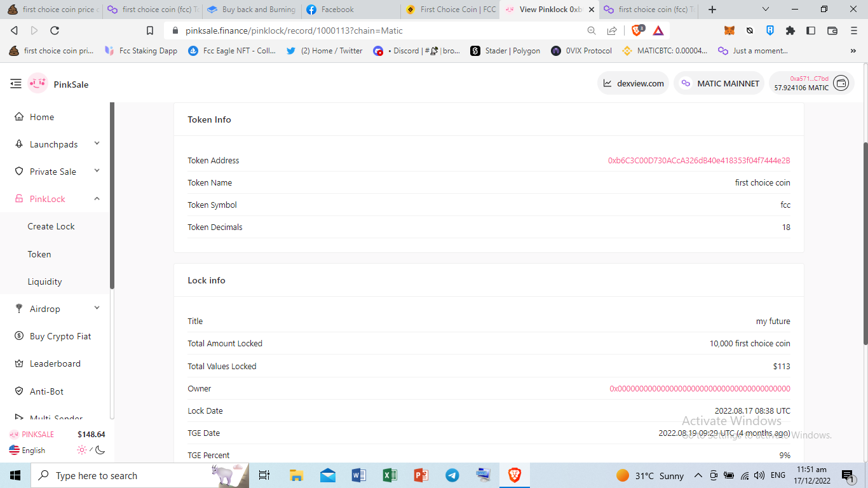Click the Brave Shields lion icon in address bar

[x=637, y=30]
